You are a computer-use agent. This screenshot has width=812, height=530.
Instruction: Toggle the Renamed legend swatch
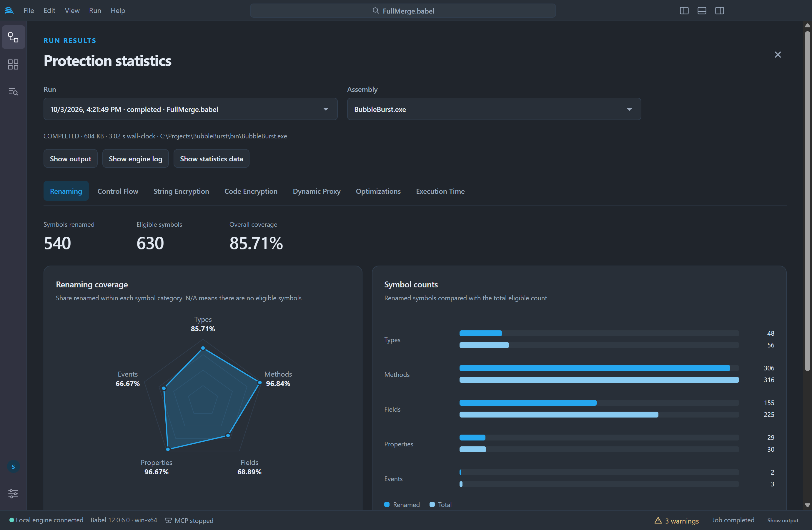coord(387,504)
